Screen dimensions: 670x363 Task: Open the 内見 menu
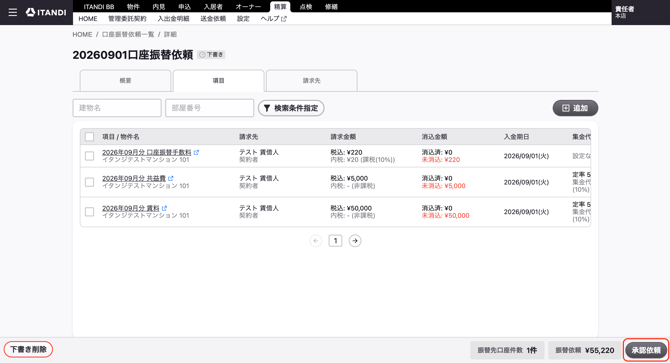click(x=159, y=6)
